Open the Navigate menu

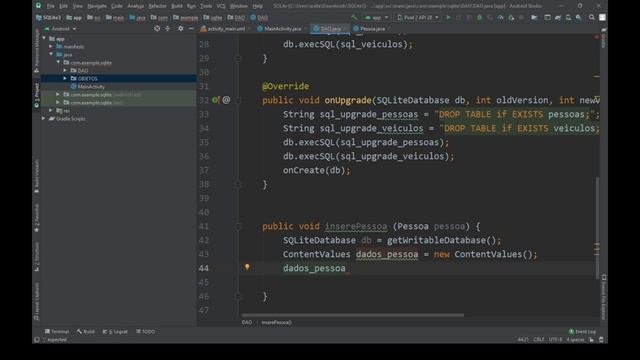tap(97, 6)
